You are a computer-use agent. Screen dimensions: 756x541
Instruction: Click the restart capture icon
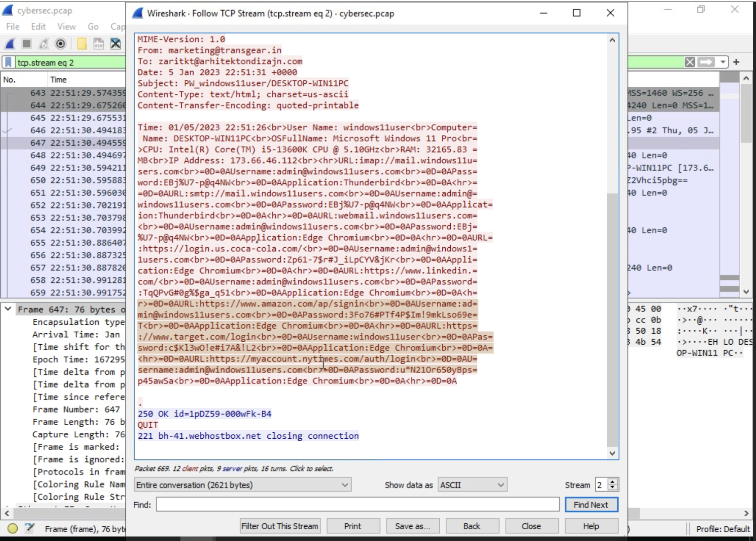[44, 44]
